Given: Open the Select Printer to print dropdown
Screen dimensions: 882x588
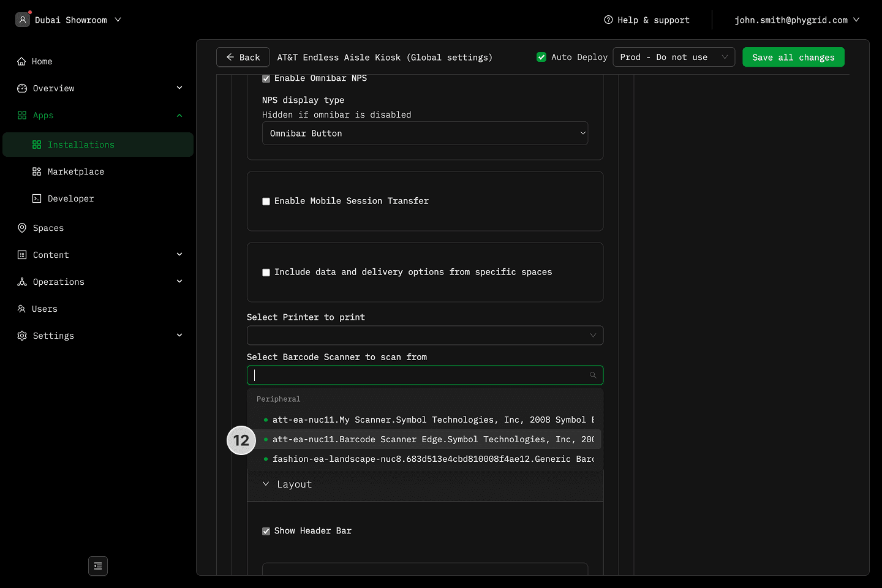Looking at the screenshot, I should click(x=424, y=335).
